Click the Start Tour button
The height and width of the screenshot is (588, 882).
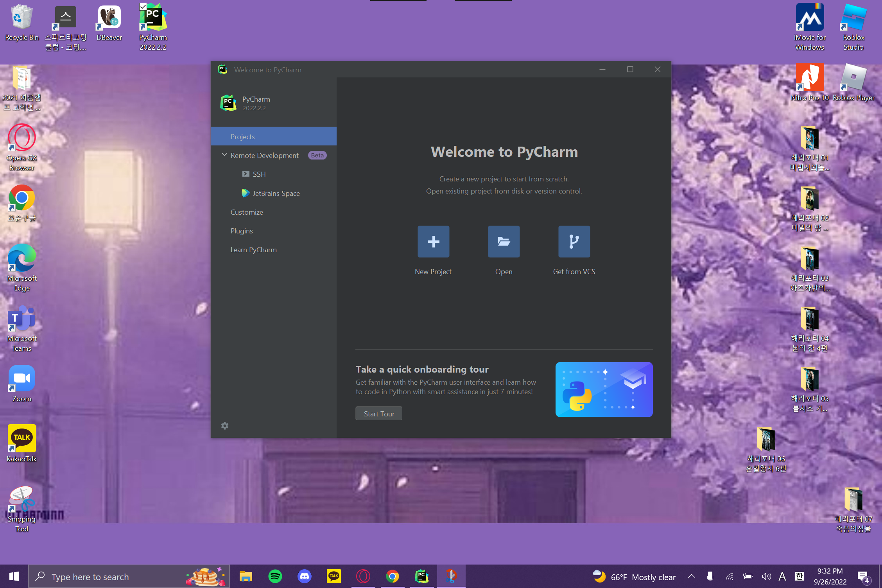pyautogui.click(x=379, y=414)
